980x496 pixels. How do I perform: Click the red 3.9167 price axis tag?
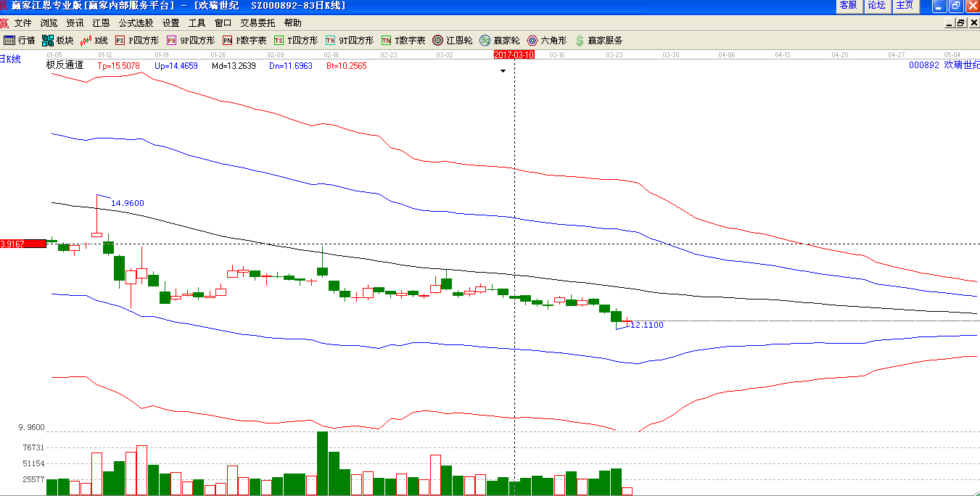(23, 244)
